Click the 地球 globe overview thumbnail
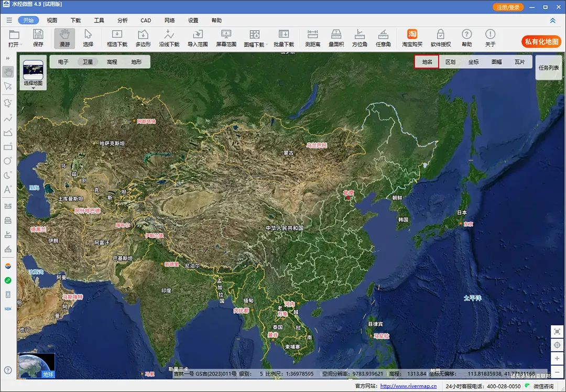Screen dimensions: 566x392 pos(37,366)
